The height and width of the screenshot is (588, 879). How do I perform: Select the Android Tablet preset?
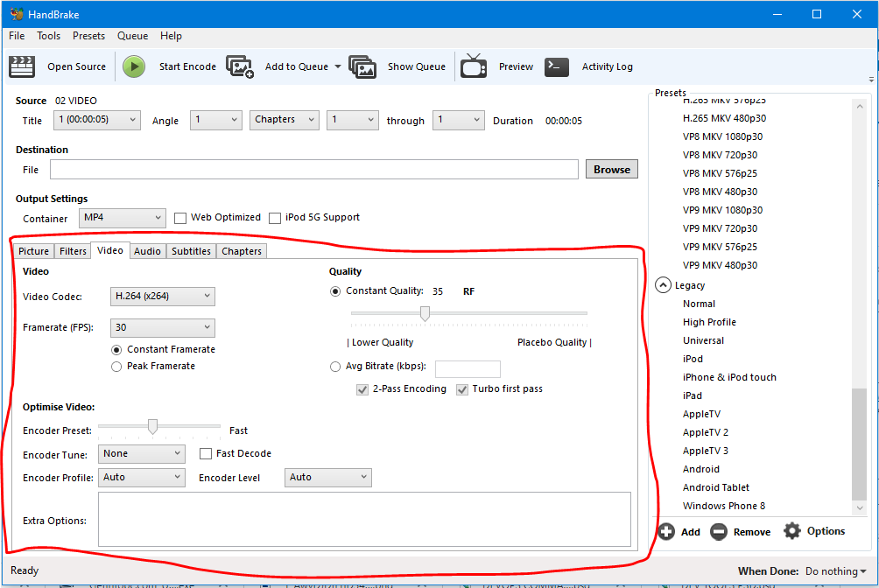pyautogui.click(x=716, y=487)
